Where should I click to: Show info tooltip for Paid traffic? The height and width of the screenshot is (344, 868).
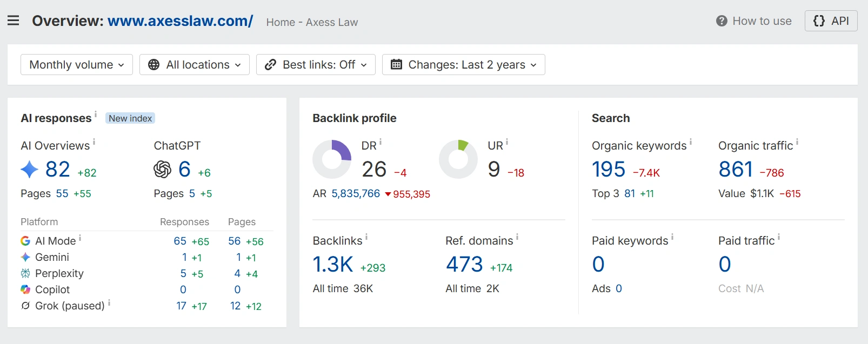779,237
